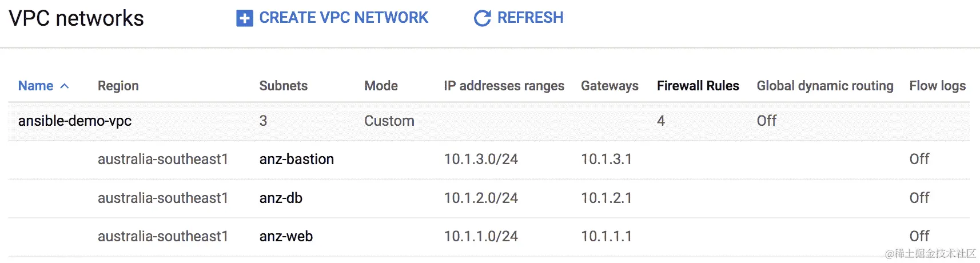Click the Global dynamic routing header
Viewport: 980px width, 263px height.
click(x=824, y=86)
